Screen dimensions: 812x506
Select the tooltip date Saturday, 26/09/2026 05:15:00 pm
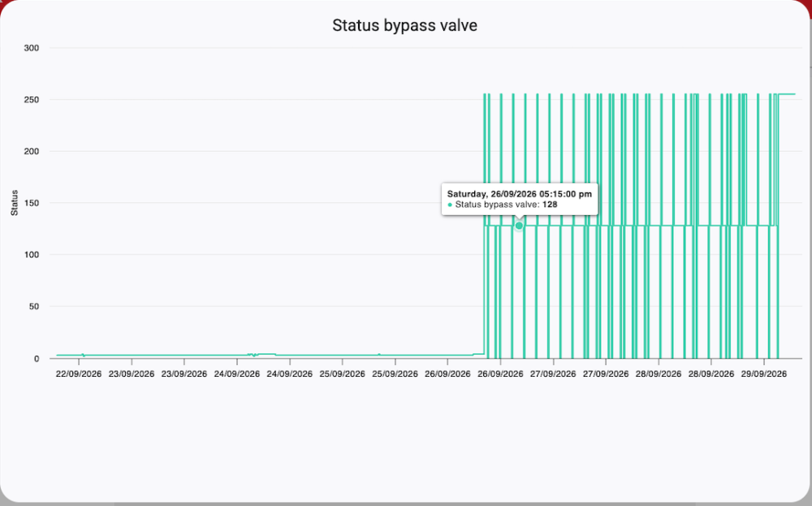pos(520,193)
